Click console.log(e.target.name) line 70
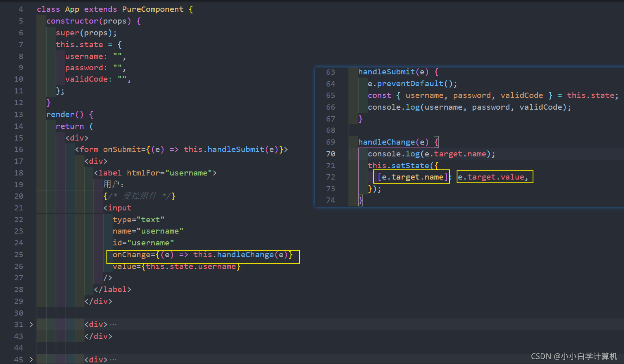 431,154
